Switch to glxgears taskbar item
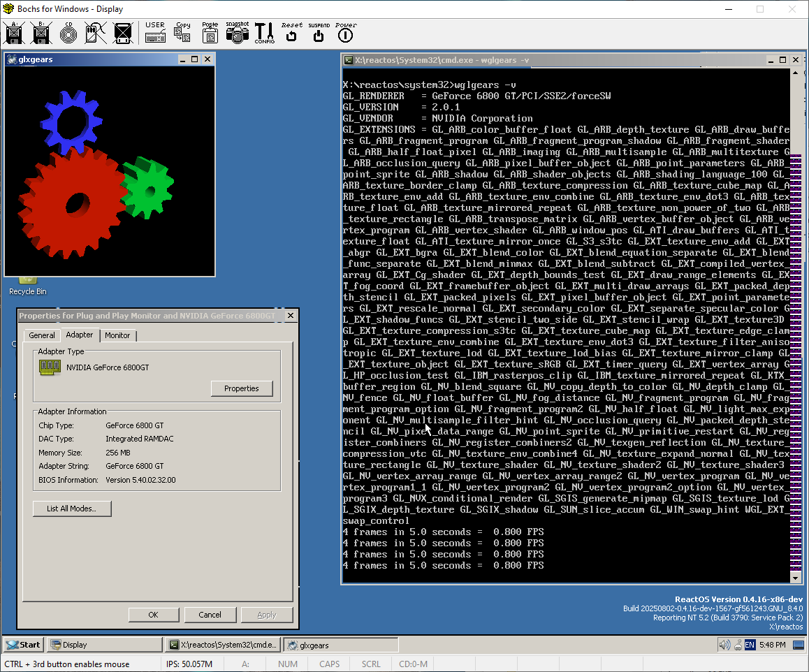Image resolution: width=809 pixels, height=672 pixels. [342, 645]
